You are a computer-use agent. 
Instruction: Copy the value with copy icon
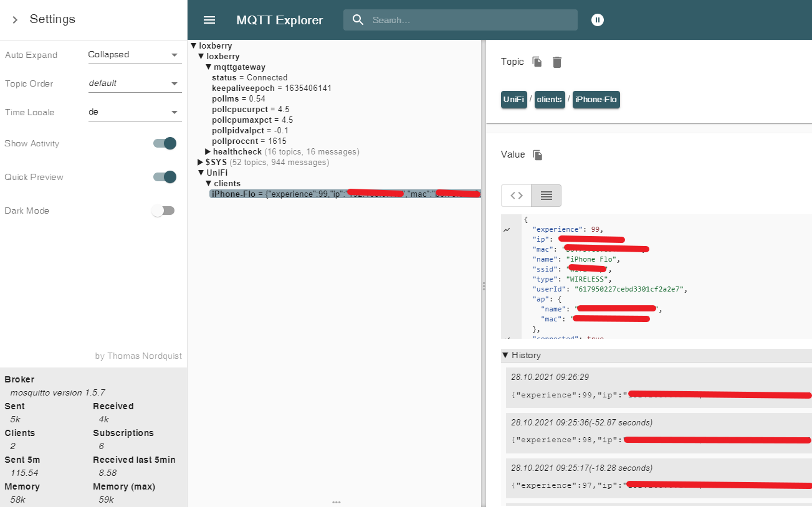(538, 154)
